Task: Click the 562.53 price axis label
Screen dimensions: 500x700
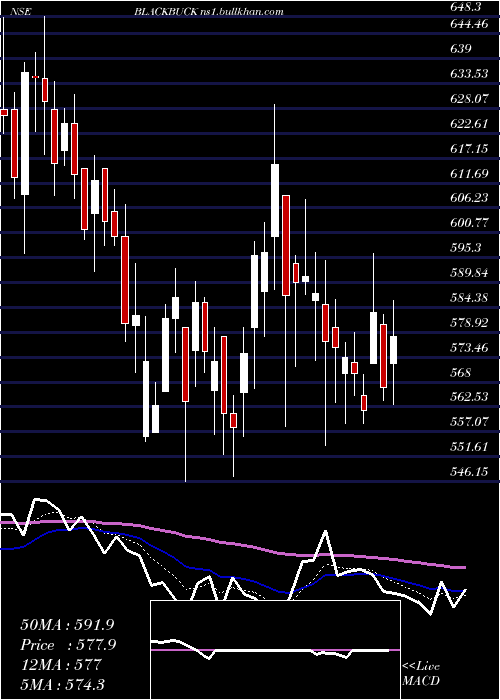Action: coord(469,397)
